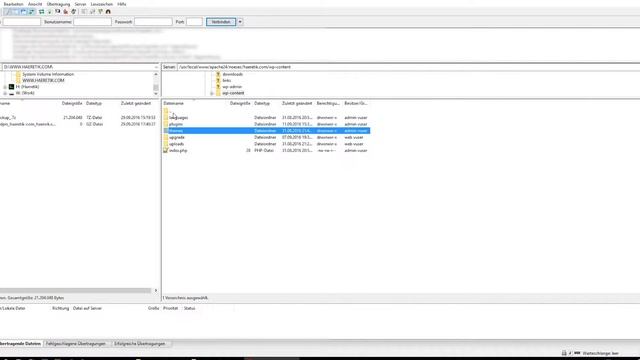640x360 pixels.
Task: Expand the H: (Haeretik) drive node
Action: (5, 87)
